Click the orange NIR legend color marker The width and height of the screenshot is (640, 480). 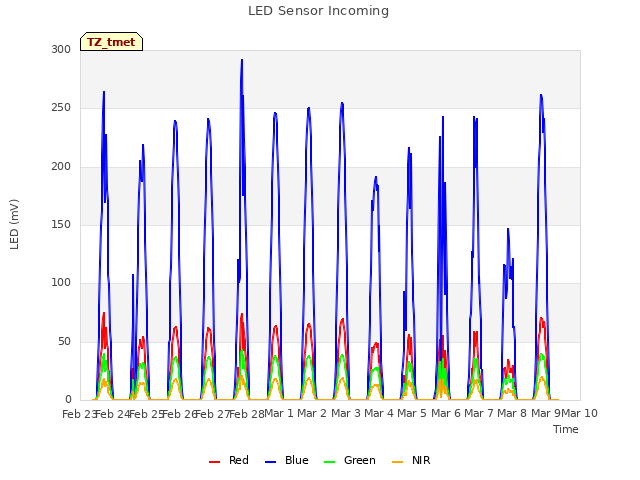[397, 462]
